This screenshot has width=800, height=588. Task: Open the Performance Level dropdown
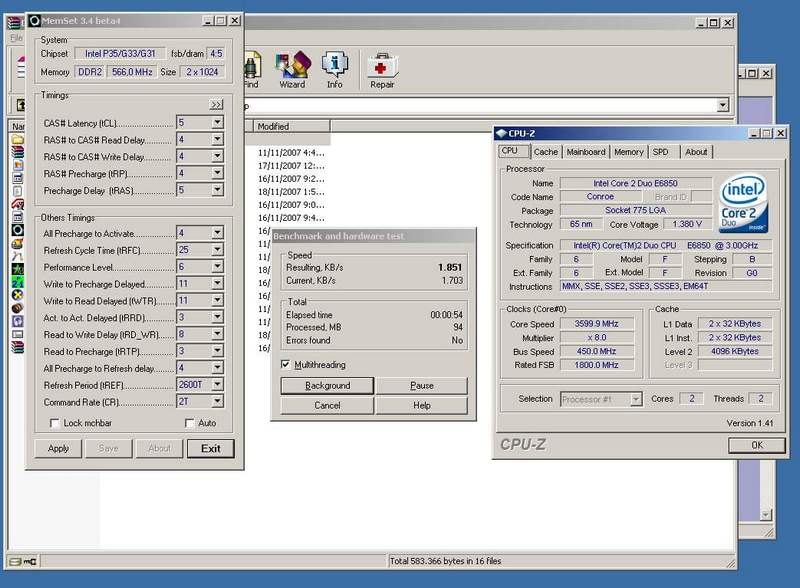click(217, 266)
